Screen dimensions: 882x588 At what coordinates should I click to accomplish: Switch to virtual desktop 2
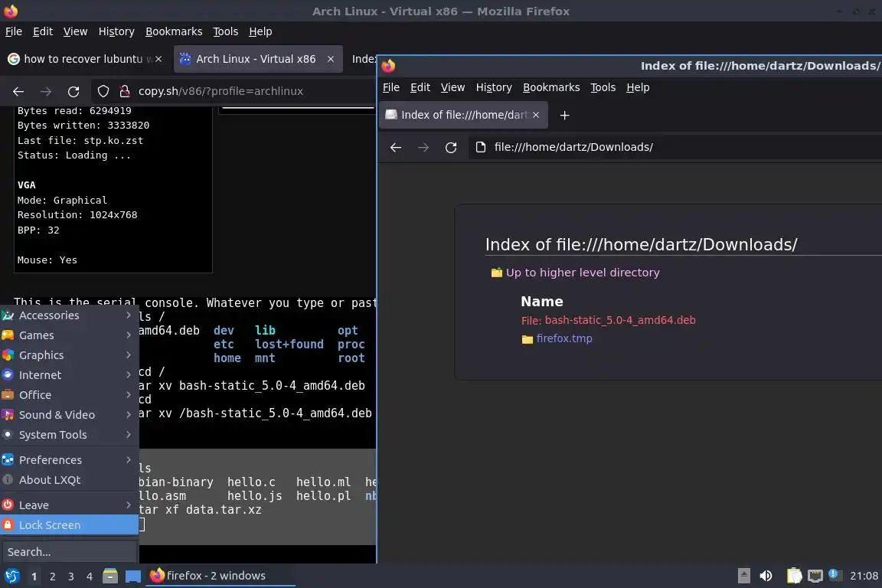pos(52,577)
